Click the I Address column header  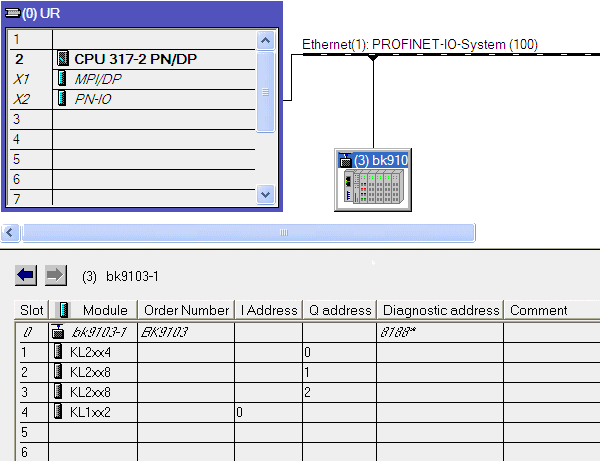(x=269, y=310)
